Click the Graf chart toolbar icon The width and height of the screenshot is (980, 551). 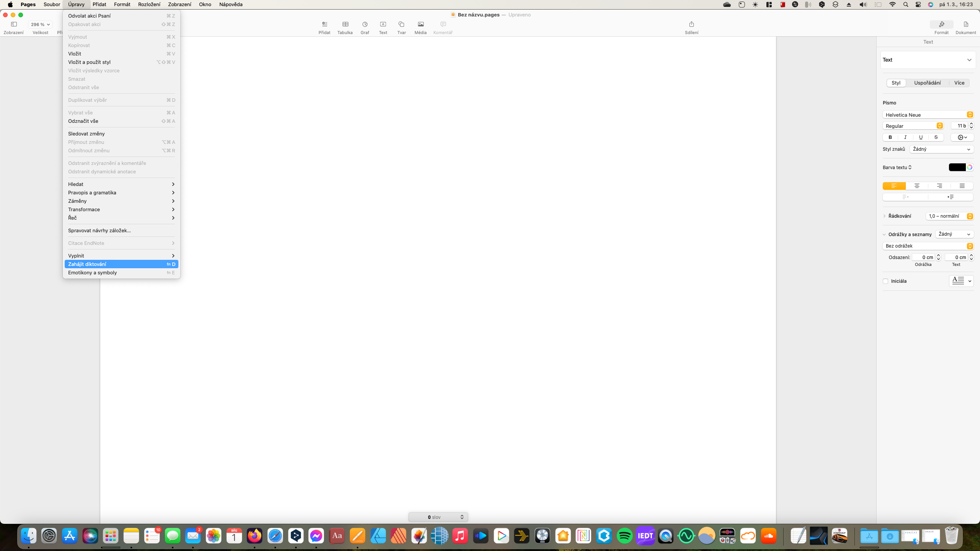pyautogui.click(x=365, y=24)
